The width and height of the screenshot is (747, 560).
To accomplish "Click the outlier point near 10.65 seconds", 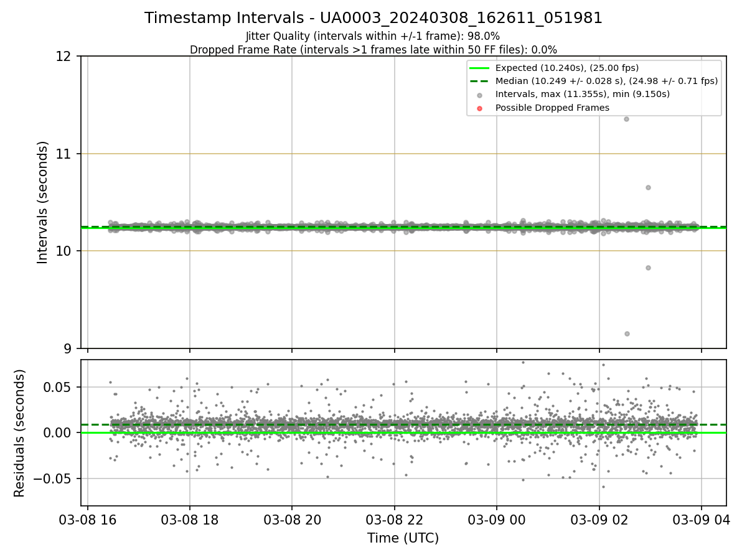I will (x=648, y=187).
